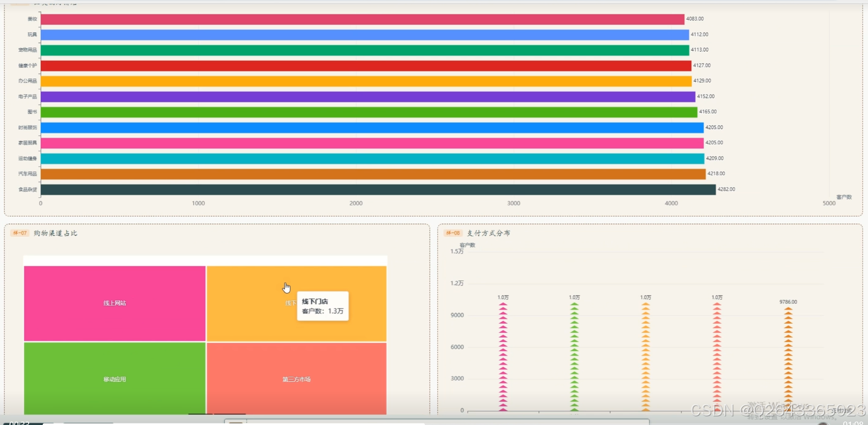Click the 支付方式分布 panel title
Viewport: 868px width, 425px height.
[488, 233]
